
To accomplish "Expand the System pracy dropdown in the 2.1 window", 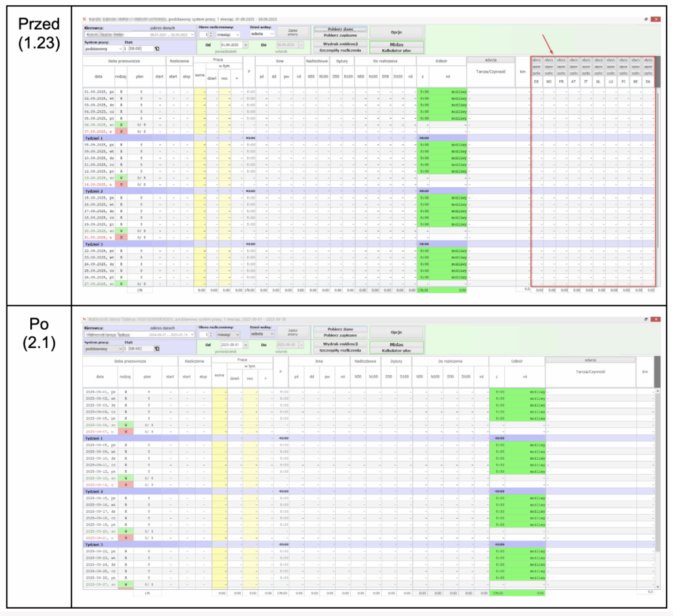I will (x=121, y=348).
